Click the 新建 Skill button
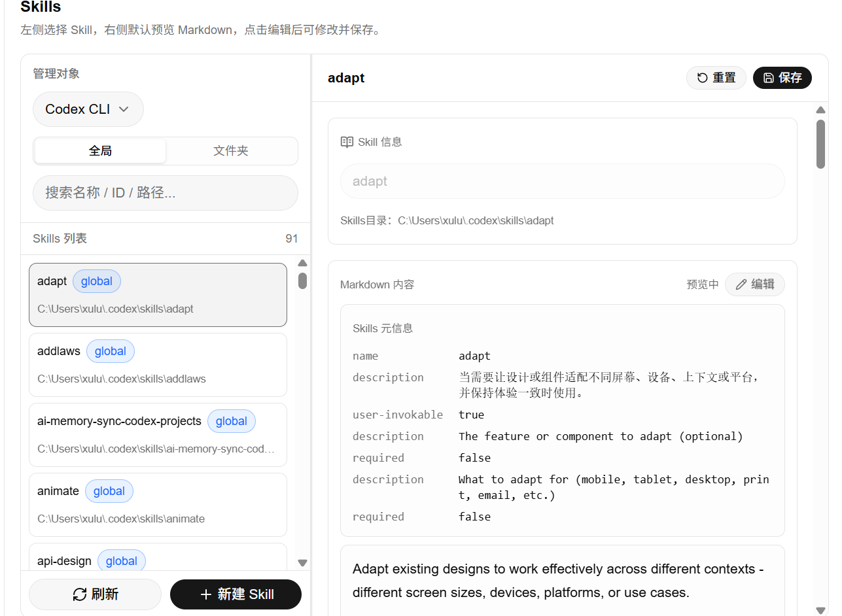842x616 pixels. click(236, 594)
